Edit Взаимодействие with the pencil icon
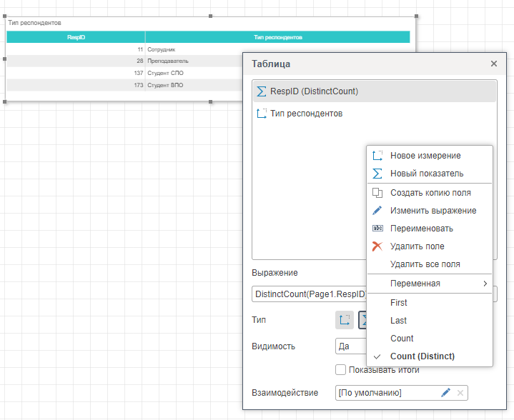The image size is (514, 420). point(446,393)
